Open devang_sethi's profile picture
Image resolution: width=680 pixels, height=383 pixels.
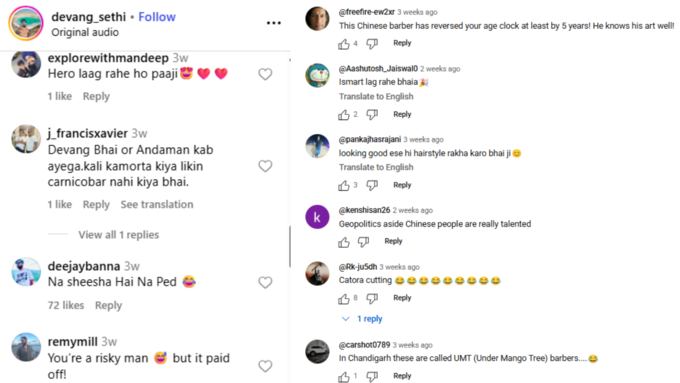coord(26,23)
